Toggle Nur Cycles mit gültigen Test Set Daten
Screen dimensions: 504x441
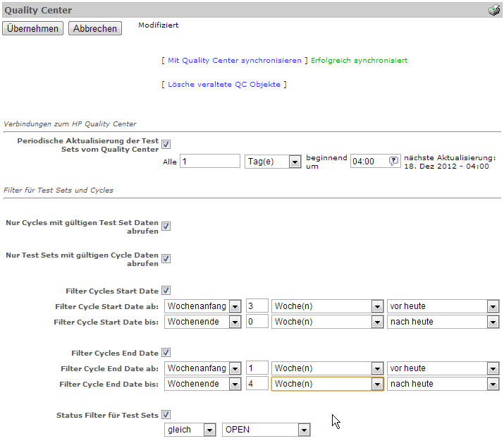click(166, 226)
